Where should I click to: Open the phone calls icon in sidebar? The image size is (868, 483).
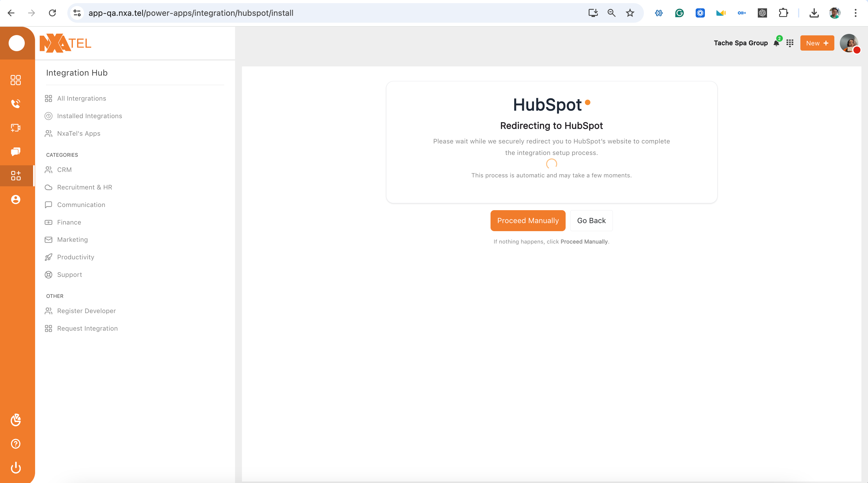click(16, 103)
